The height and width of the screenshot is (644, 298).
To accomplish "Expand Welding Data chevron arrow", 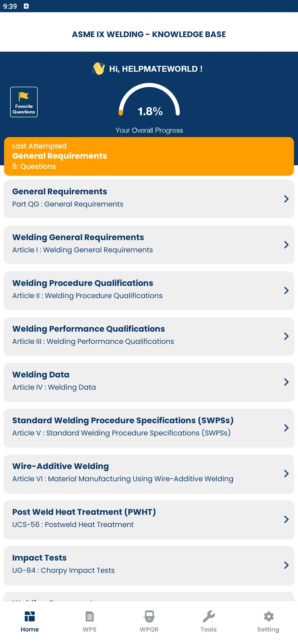I will (x=286, y=382).
